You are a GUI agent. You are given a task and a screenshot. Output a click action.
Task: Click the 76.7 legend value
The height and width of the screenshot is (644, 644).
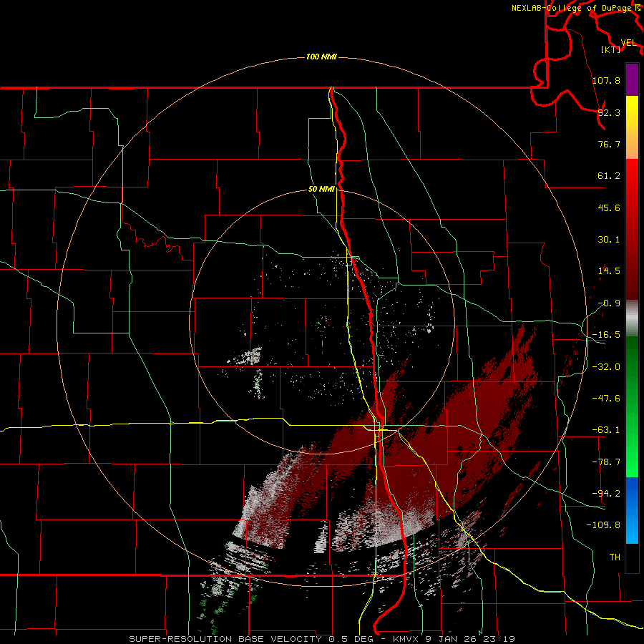609,144
